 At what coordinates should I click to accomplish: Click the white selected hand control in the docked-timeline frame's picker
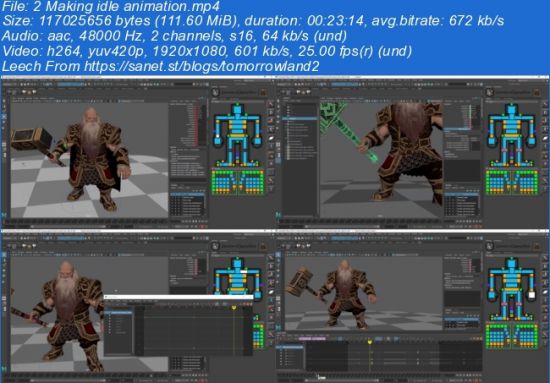(532, 295)
